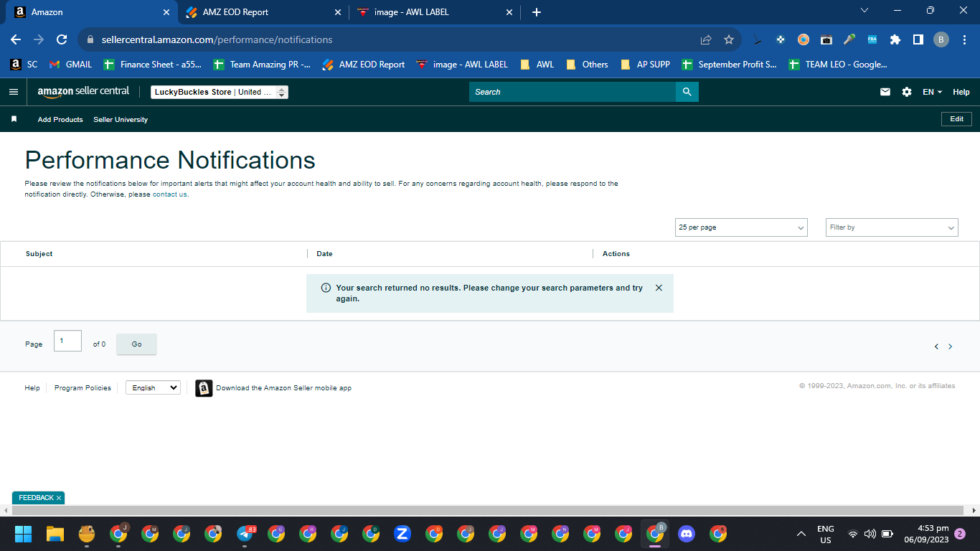The height and width of the screenshot is (551, 980).
Task: Open the AWL bookmark folder
Action: pyautogui.click(x=537, y=64)
